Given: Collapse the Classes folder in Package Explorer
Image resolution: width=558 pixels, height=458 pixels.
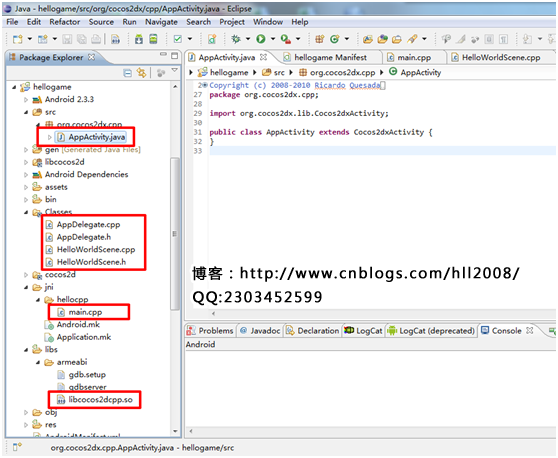Looking at the screenshot, I should tap(26, 212).
